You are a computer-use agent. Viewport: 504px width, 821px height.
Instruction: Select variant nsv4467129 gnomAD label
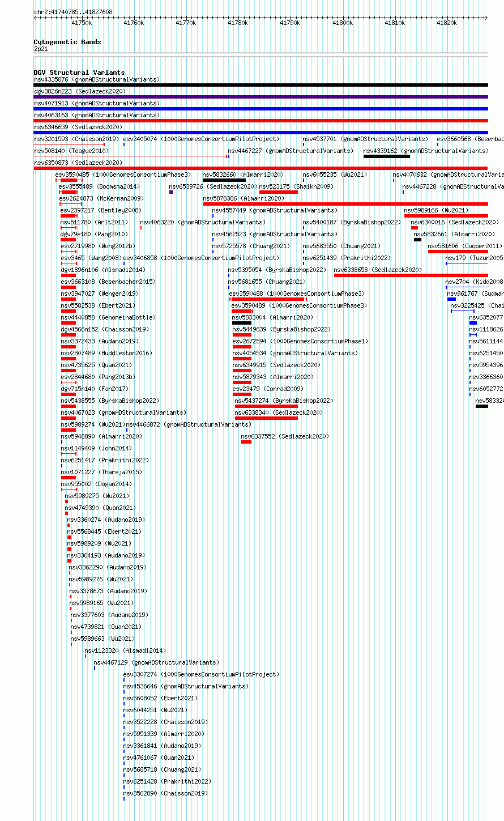click(156, 662)
